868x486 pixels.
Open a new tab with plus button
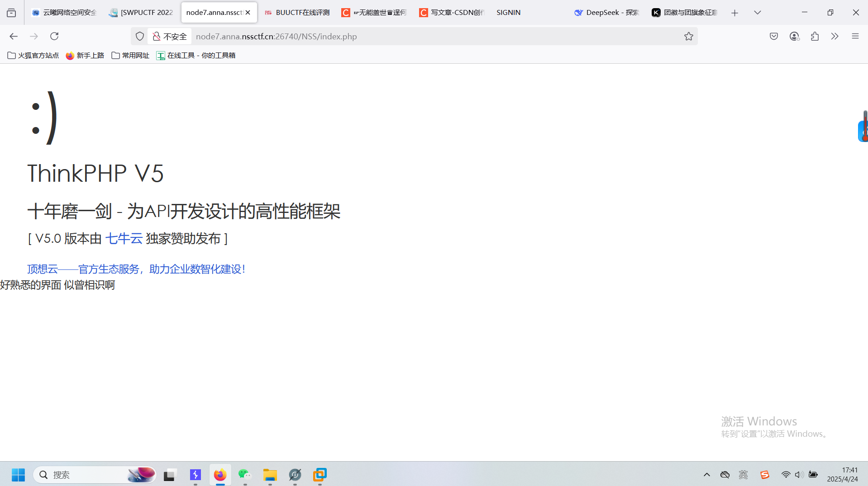click(x=734, y=13)
